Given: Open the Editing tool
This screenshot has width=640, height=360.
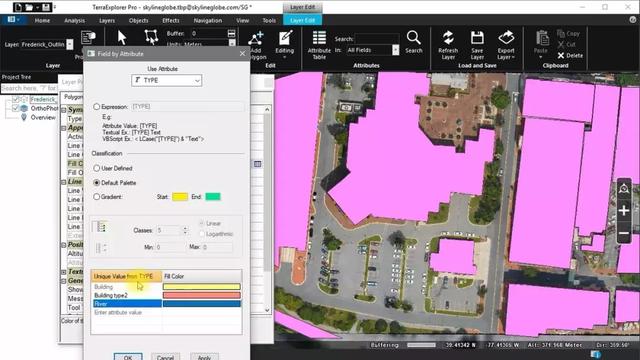Looking at the screenshot, I should click(x=284, y=44).
